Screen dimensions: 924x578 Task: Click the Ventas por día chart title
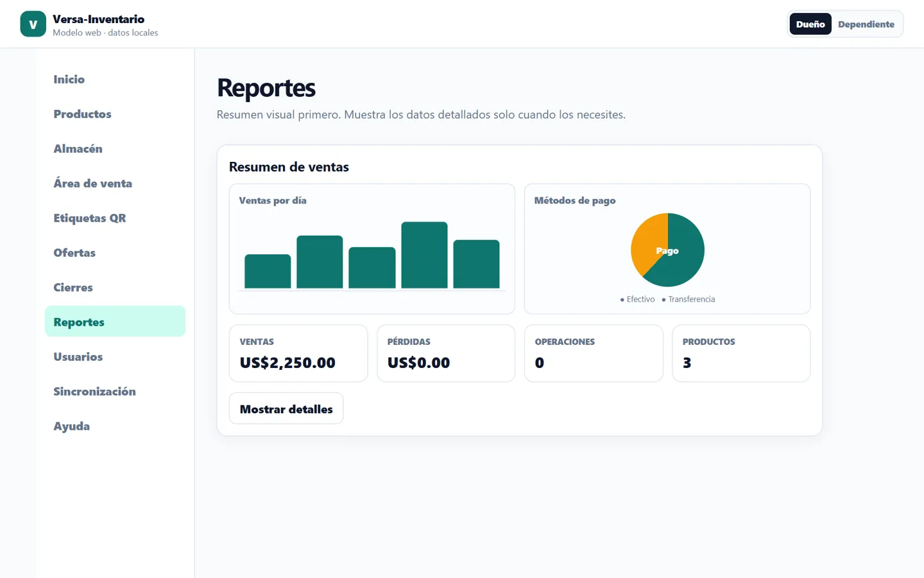click(x=273, y=200)
